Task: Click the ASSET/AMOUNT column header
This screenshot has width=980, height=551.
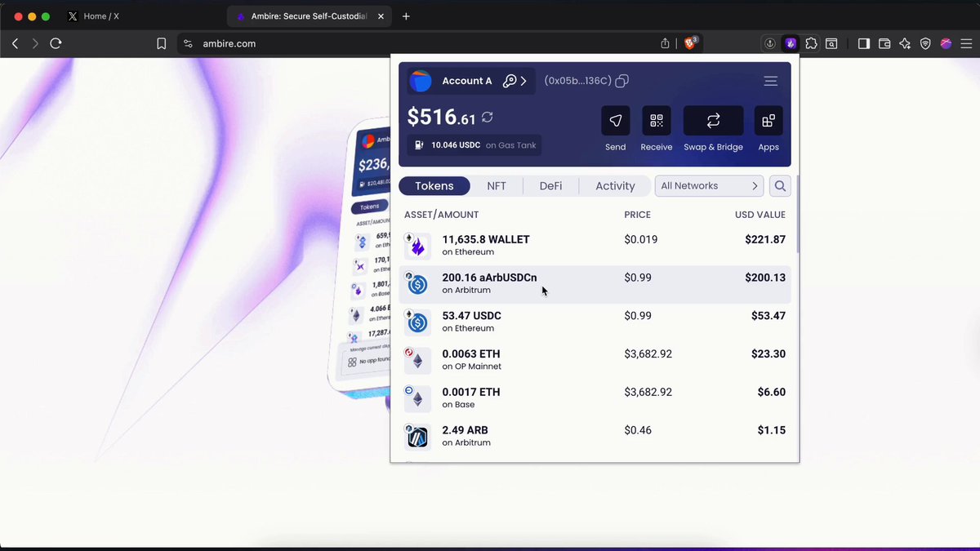Action: 442,215
